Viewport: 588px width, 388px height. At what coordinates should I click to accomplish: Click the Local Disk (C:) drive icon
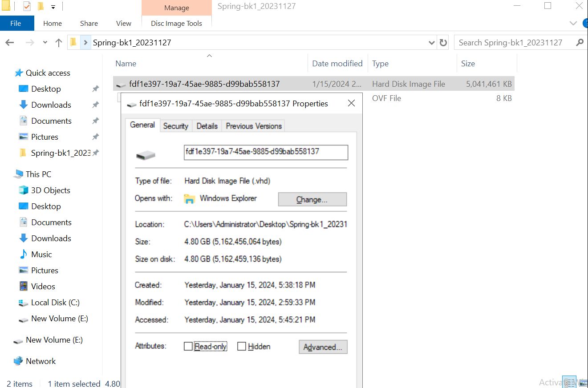[24, 303]
